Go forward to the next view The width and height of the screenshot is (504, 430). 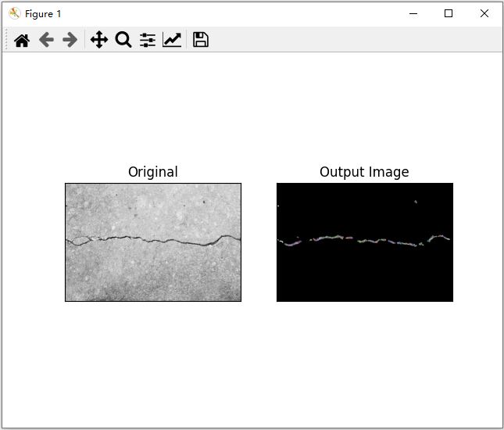point(70,40)
